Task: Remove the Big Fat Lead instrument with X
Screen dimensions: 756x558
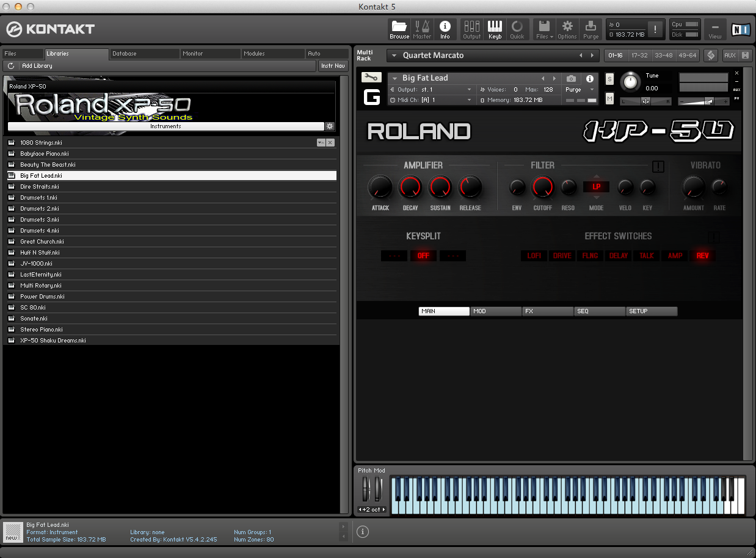Action: tap(736, 73)
